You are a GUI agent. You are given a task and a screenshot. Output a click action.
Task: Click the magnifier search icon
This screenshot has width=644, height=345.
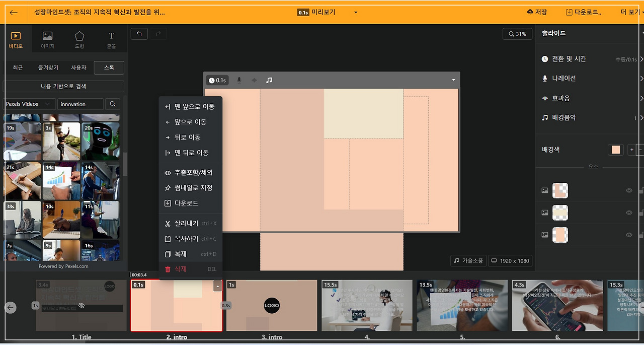pyautogui.click(x=113, y=104)
